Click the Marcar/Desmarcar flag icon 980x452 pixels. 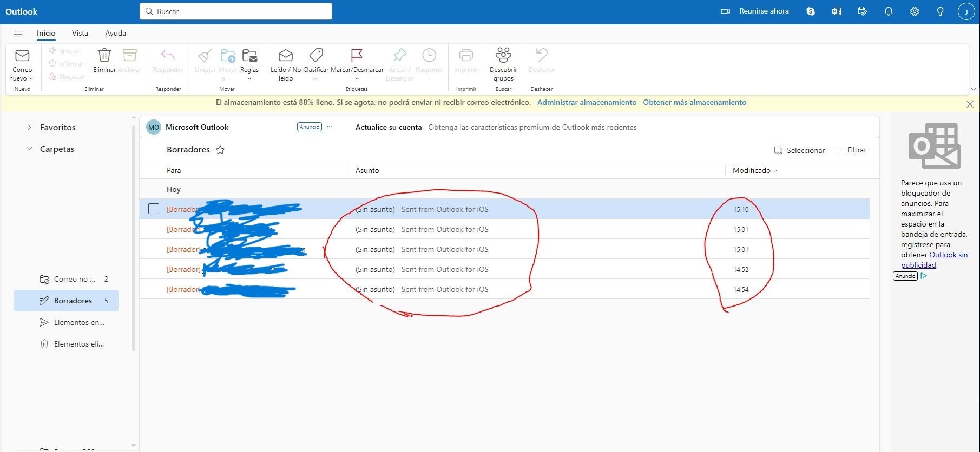click(357, 55)
